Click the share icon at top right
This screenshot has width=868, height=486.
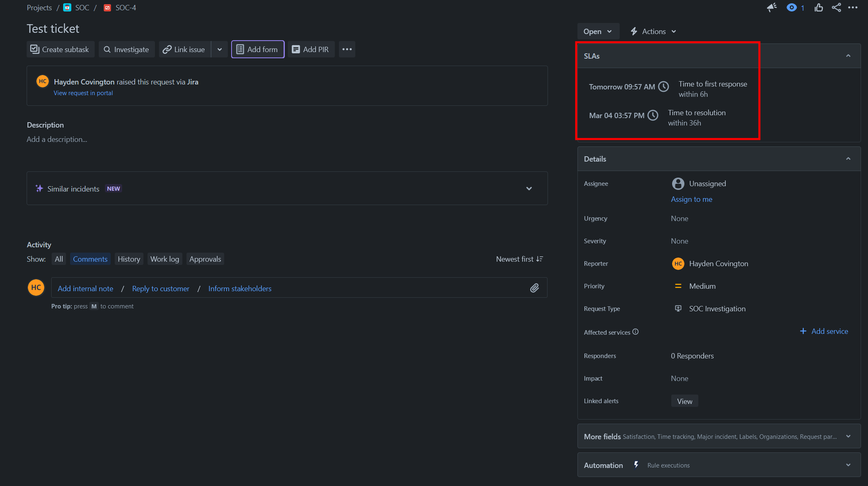(x=836, y=7)
